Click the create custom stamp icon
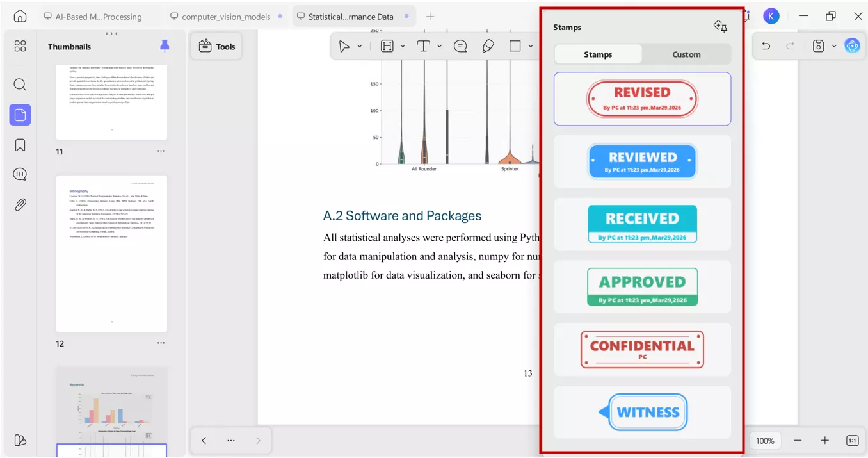868x458 pixels. (x=720, y=26)
